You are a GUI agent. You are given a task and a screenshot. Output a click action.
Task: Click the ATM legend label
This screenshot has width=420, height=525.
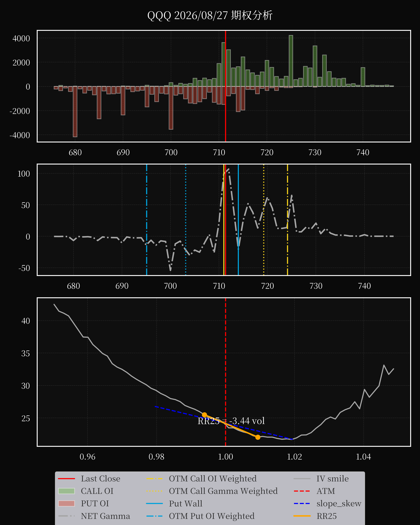[x=326, y=491]
